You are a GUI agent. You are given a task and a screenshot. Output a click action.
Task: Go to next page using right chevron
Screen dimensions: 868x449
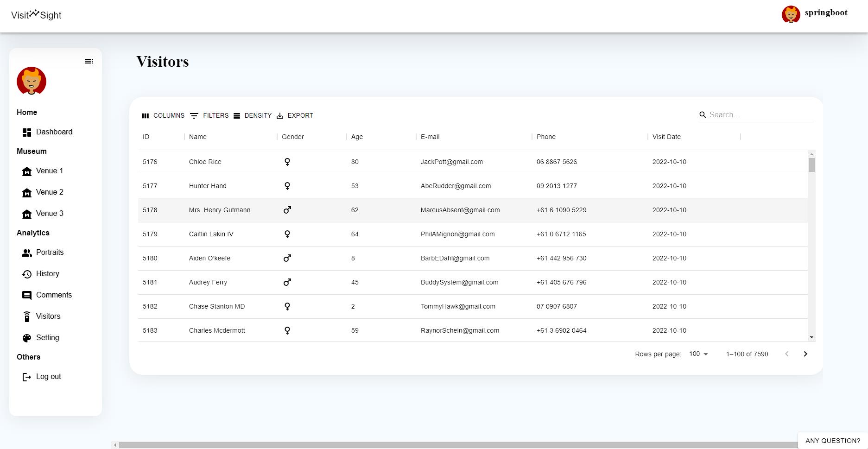pos(805,354)
